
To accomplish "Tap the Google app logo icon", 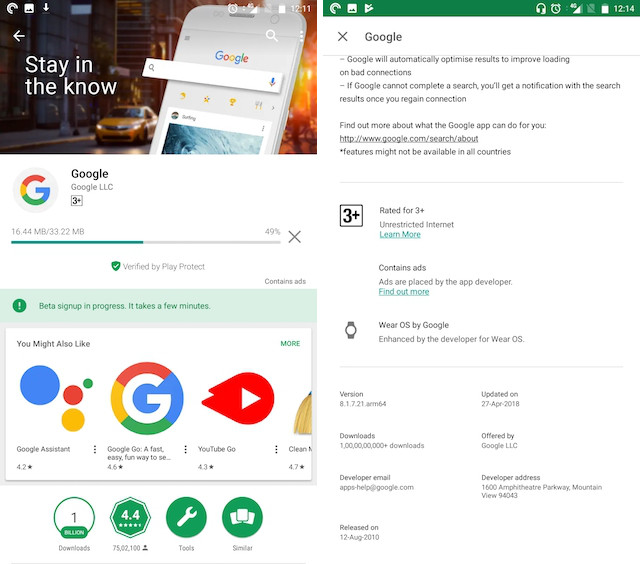I will (x=36, y=190).
